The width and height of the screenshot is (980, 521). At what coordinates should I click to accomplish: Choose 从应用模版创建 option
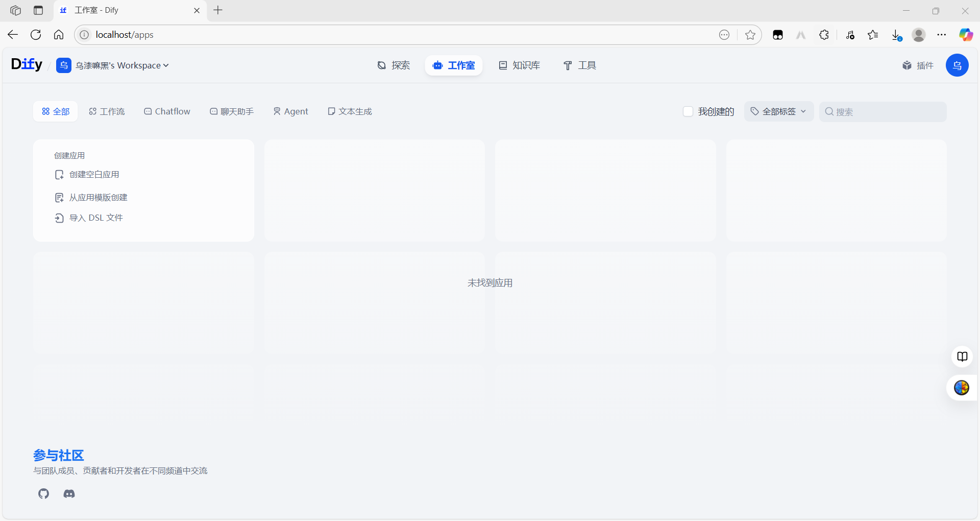pos(98,198)
